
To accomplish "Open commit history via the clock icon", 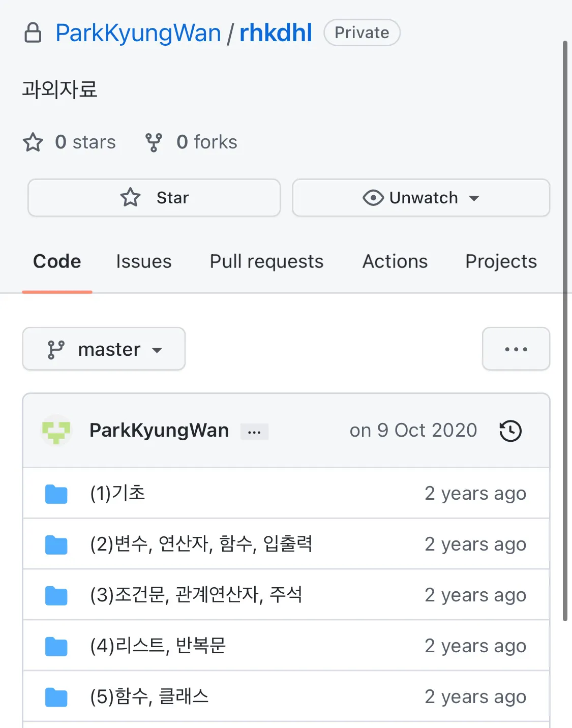I will coord(510,430).
